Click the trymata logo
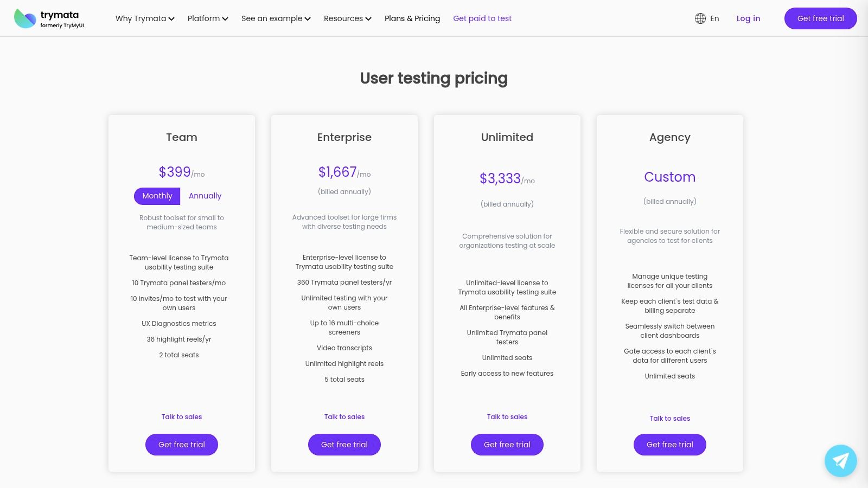 coord(49,18)
